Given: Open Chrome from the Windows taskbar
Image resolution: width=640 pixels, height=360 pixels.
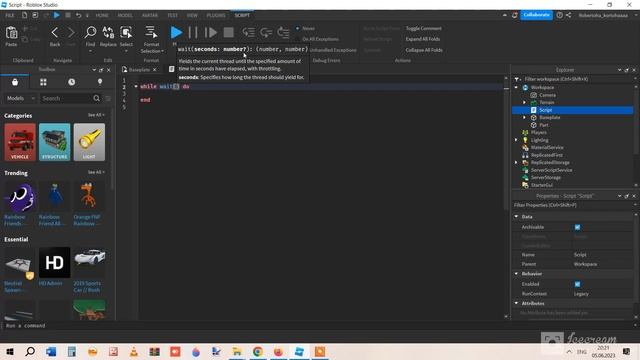Looking at the screenshot, I should coord(258,351).
